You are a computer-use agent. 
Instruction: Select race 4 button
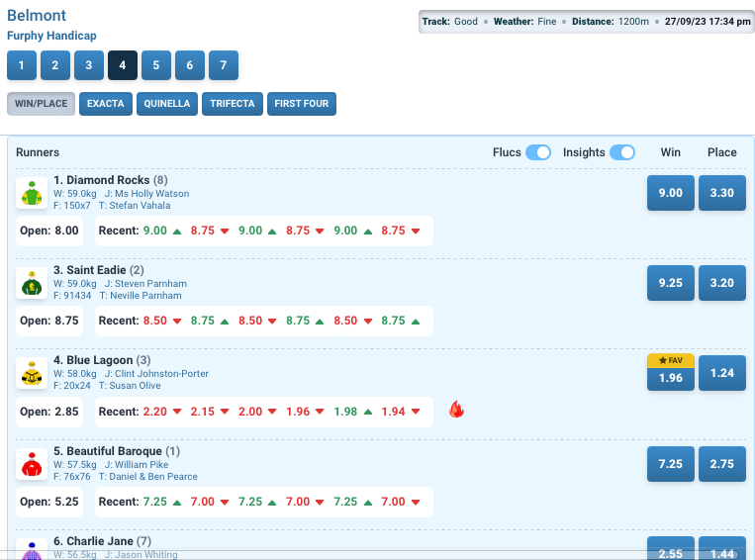[x=123, y=65]
